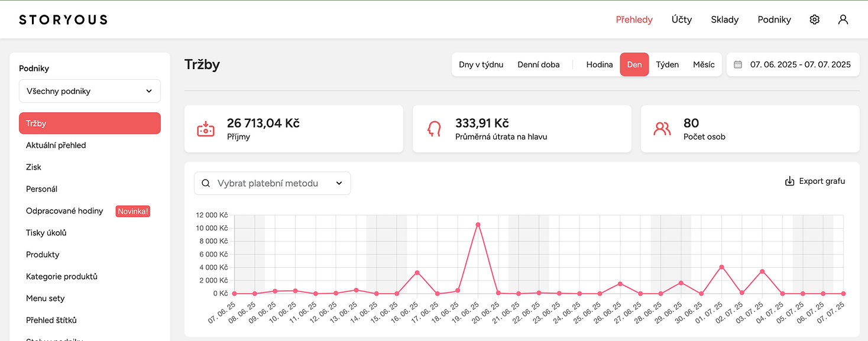Open the Účty top menu
This screenshot has width=868, height=341.
coord(682,20)
